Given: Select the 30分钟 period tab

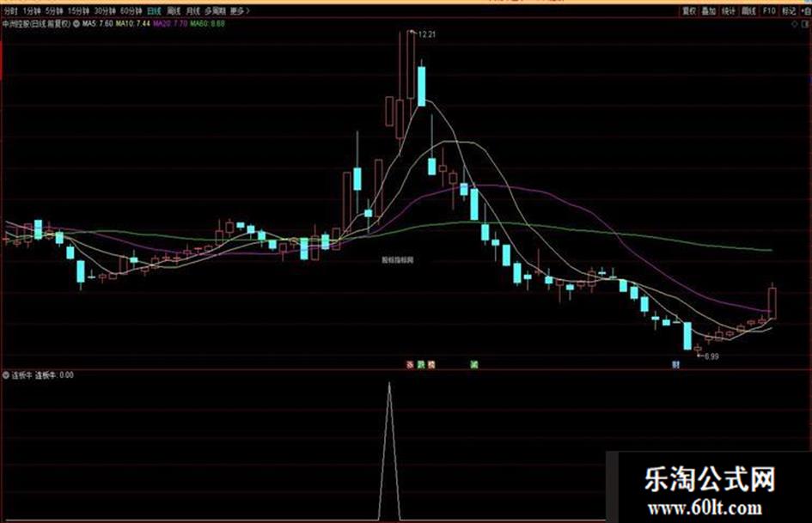Looking at the screenshot, I should tap(105, 11).
